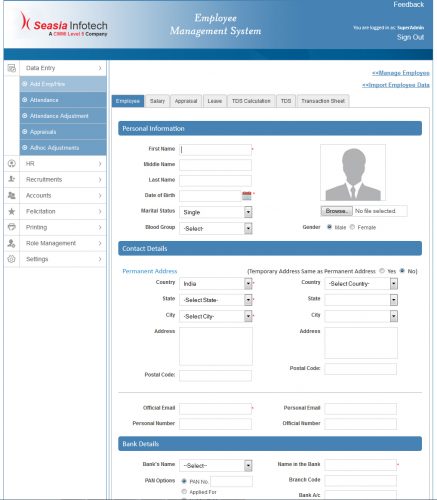Click the Felicitation star icon
Screen dimensions: 437x500
click(12, 211)
